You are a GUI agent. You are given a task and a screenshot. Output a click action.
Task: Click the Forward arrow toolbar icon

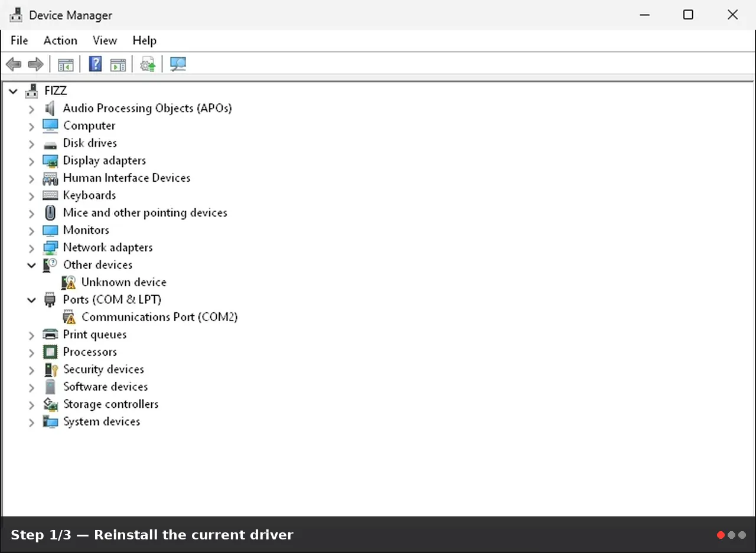pyautogui.click(x=35, y=64)
